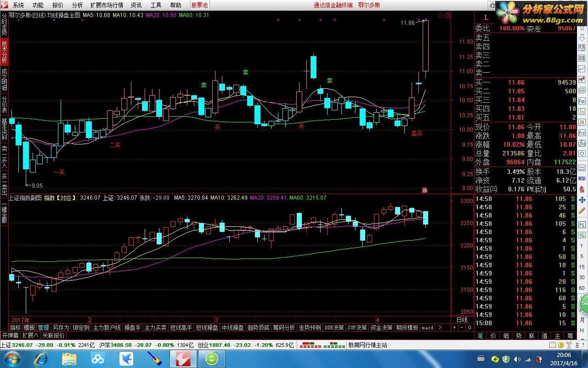Click the diamond icon at chart top-right
588x368 pixels.
441,15
